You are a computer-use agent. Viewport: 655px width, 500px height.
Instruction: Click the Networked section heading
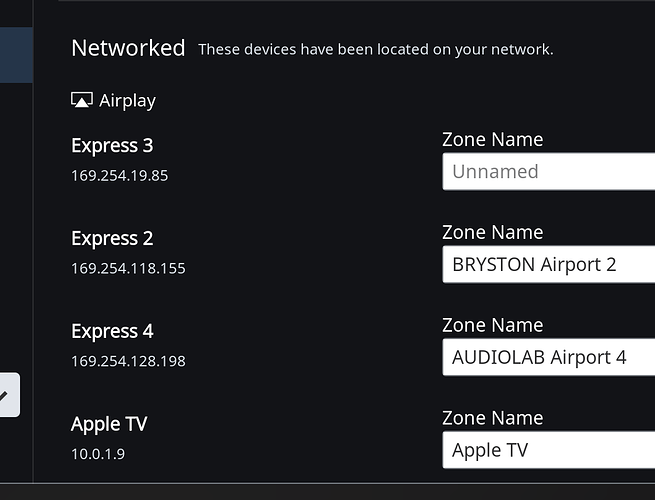click(x=128, y=48)
